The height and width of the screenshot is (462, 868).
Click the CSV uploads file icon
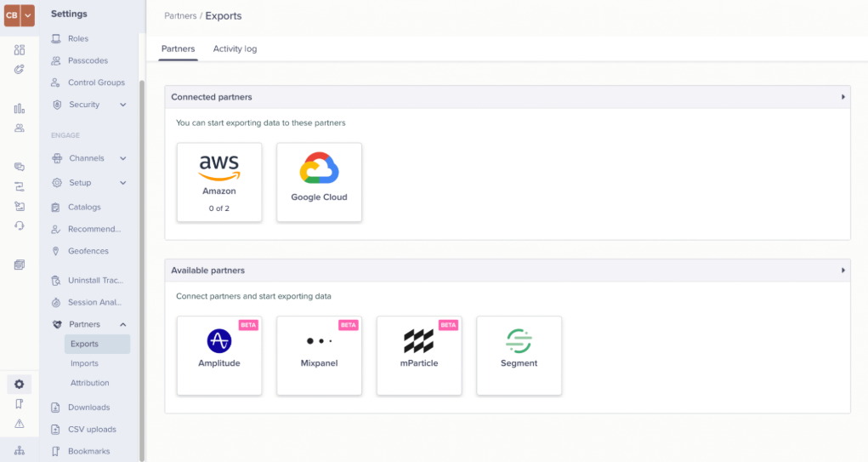click(x=55, y=430)
